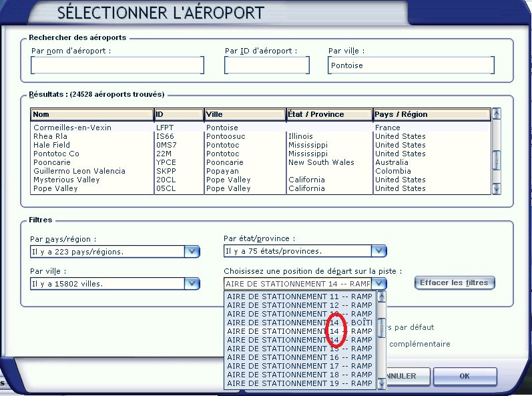Click the Effacer les filtres button

click(455, 282)
